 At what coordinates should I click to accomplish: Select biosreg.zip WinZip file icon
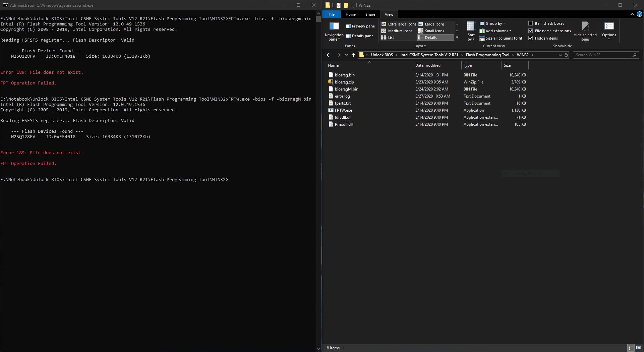click(331, 82)
